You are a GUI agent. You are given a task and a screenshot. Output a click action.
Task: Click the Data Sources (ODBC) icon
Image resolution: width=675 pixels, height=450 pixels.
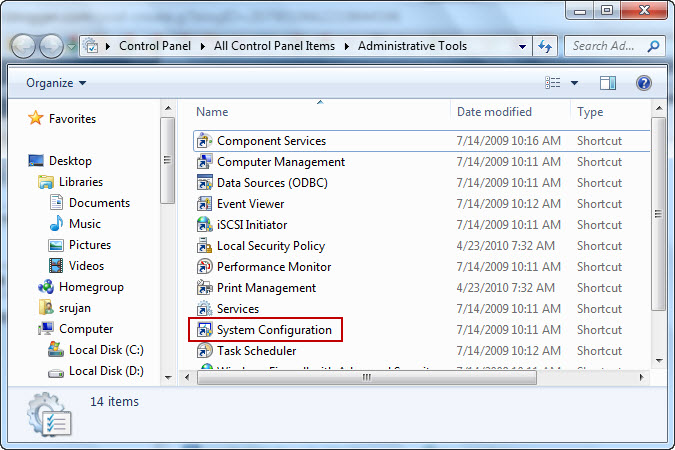tap(204, 183)
